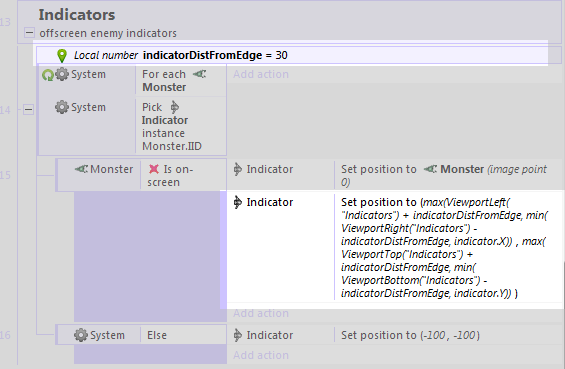Screen dimensions: 565x369
Task: Select the local number indicatorDistFromEdge variable row
Action: [x=292, y=55]
